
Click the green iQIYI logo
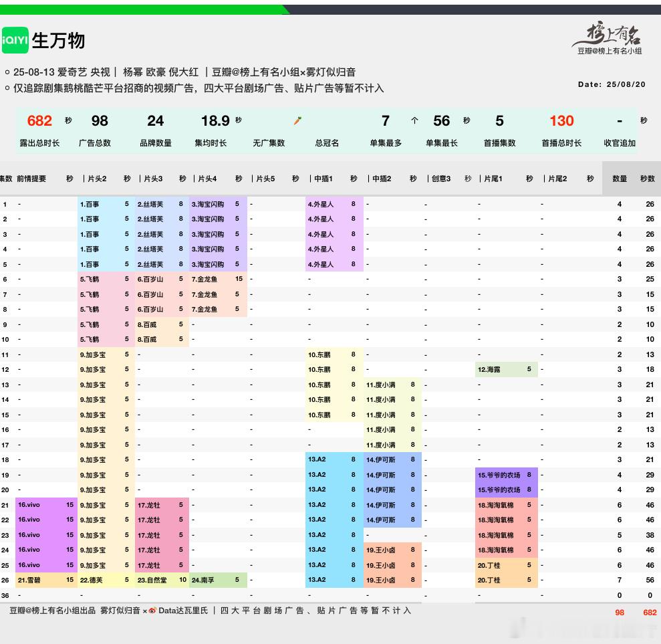pos(15,41)
